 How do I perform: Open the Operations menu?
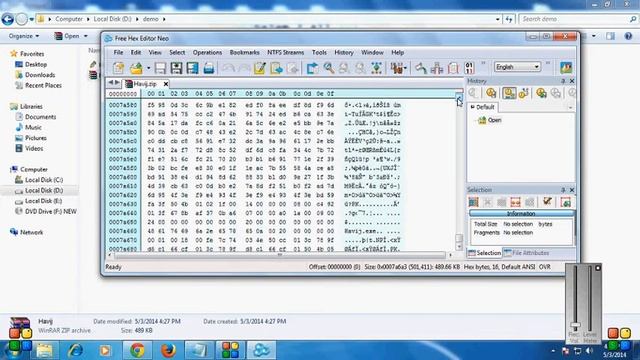click(x=207, y=52)
